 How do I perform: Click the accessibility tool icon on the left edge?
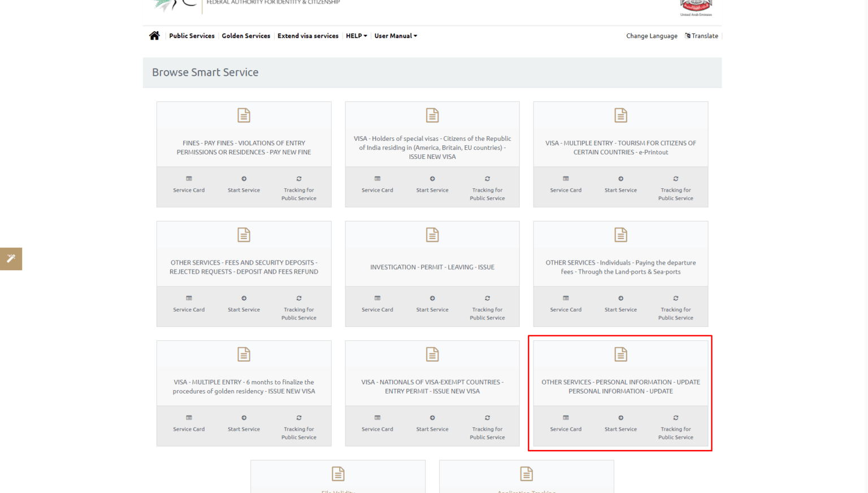point(11,258)
